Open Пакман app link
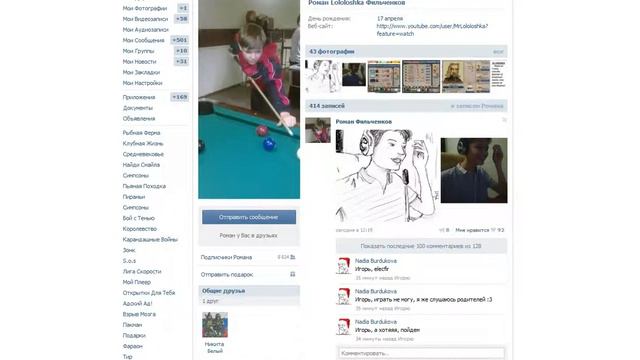Viewport: 640px width, 360px height. click(133, 324)
